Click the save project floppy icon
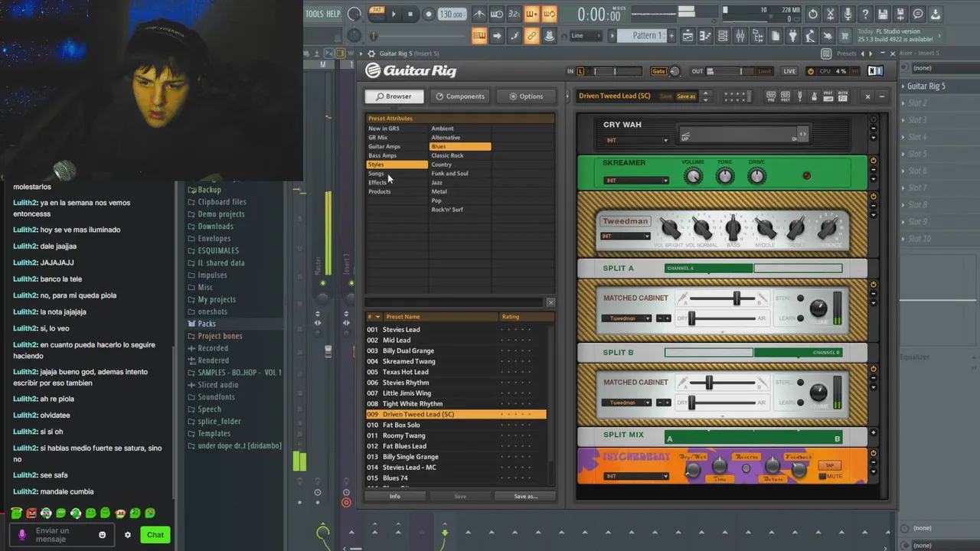980x551 pixels. click(x=883, y=14)
